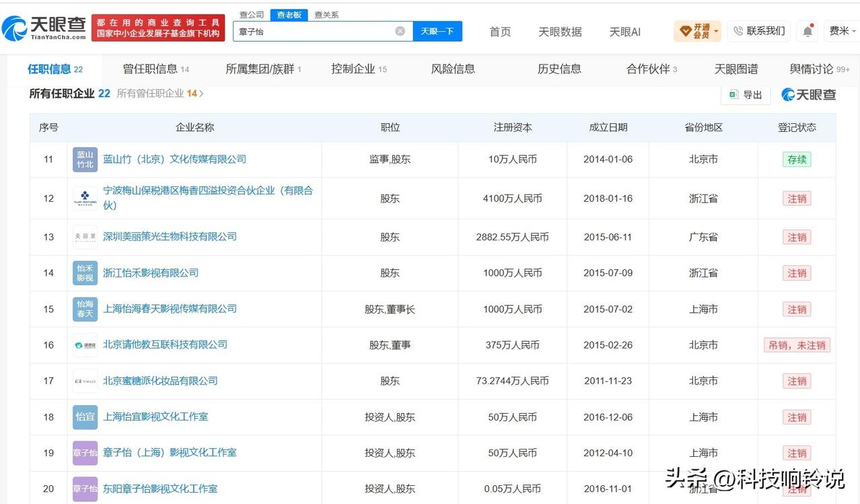Click the 章子怡 logo badge in row 19

click(85, 453)
